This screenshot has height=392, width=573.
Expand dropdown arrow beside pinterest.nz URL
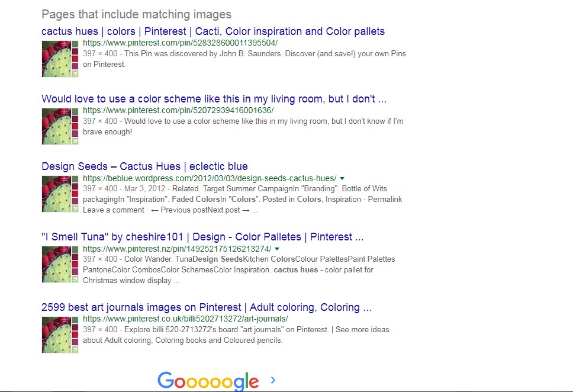[277, 249]
